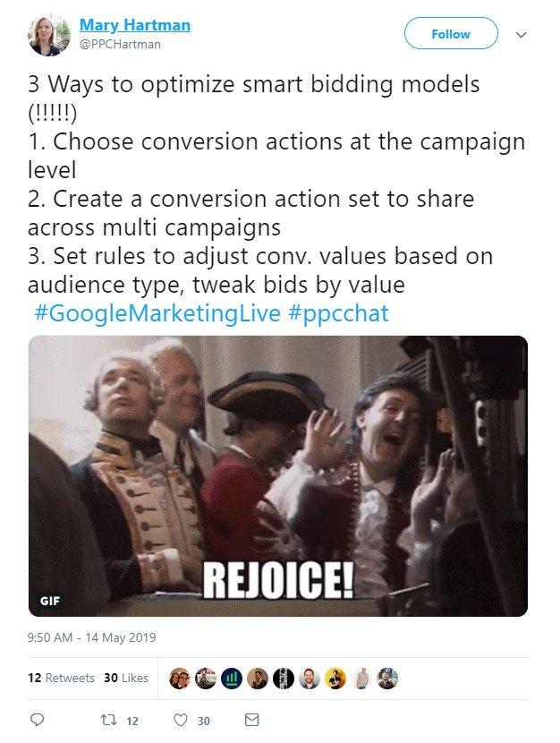Play the REJOICE GIF image
The image size is (560, 743).
pos(278,476)
